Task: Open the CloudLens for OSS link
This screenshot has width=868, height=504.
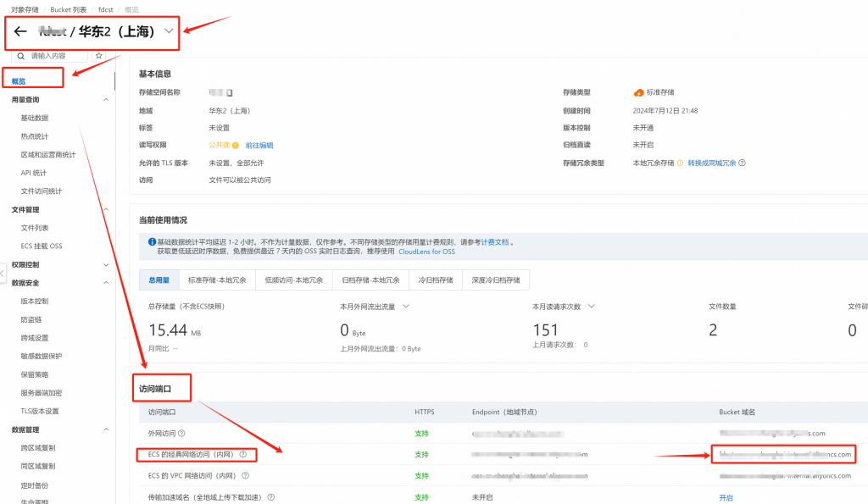Action: tap(427, 252)
